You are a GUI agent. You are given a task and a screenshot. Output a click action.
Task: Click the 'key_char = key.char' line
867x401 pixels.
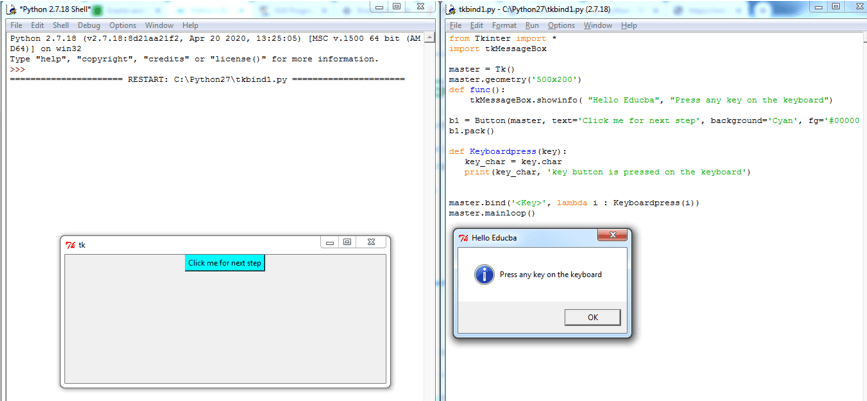514,162
